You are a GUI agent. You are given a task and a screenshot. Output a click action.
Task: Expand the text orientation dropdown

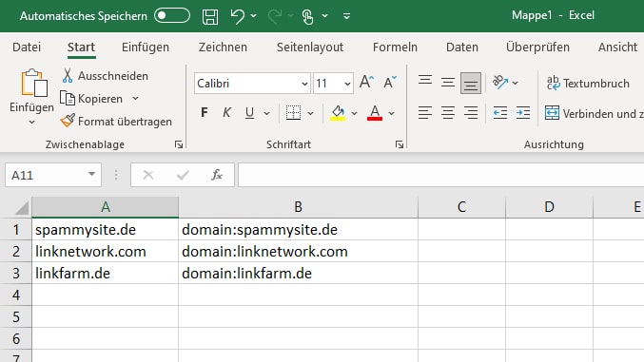(x=515, y=83)
